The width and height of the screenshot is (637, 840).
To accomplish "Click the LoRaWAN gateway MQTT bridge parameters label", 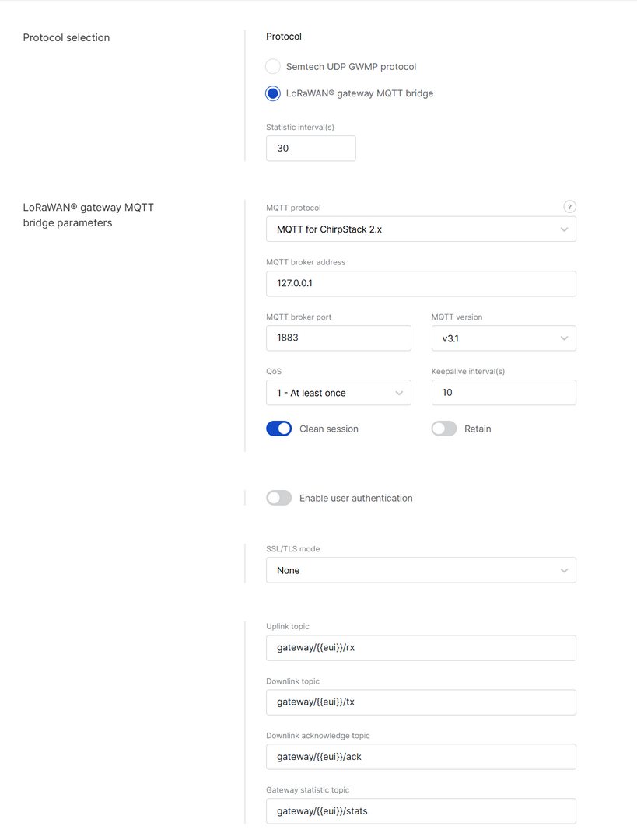I will [88, 215].
